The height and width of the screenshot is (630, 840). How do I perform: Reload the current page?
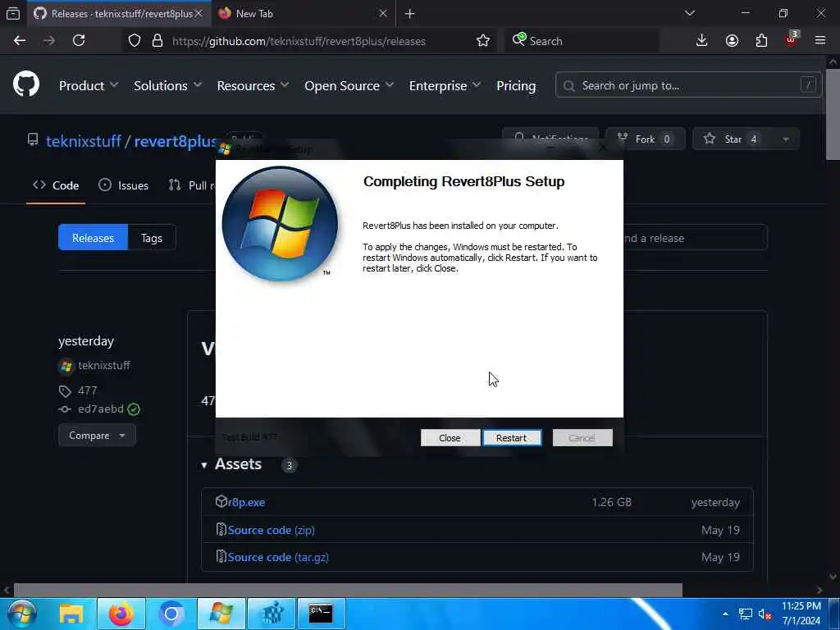(x=79, y=41)
